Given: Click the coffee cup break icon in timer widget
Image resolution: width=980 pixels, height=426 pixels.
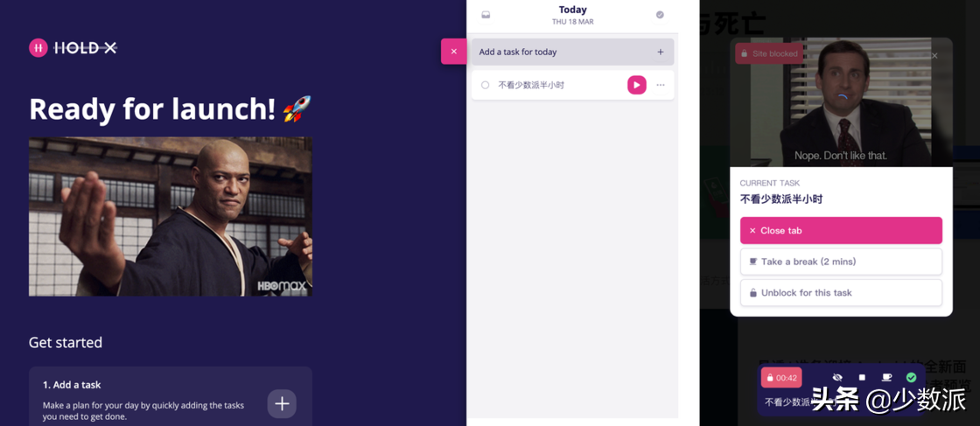Looking at the screenshot, I should coord(886,377).
